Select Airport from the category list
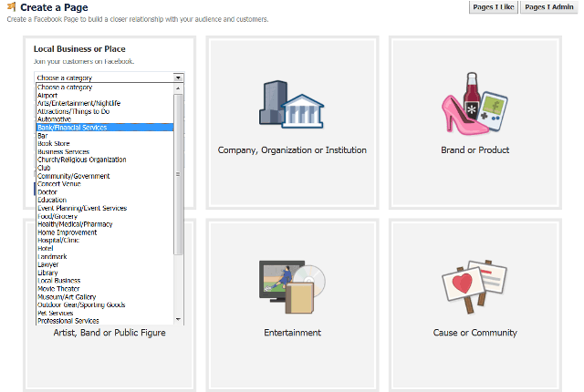Viewport: 584px width, 392px height. pyautogui.click(x=105, y=96)
